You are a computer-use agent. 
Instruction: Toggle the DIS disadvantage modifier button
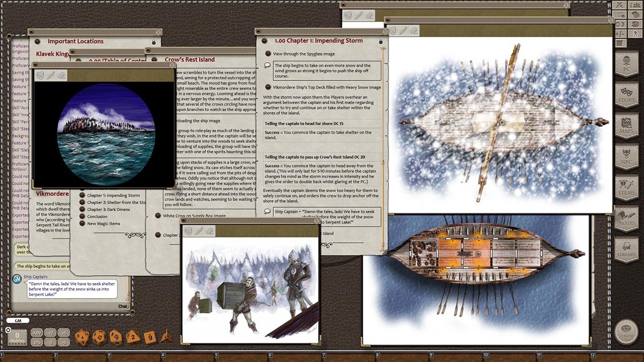click(37, 342)
